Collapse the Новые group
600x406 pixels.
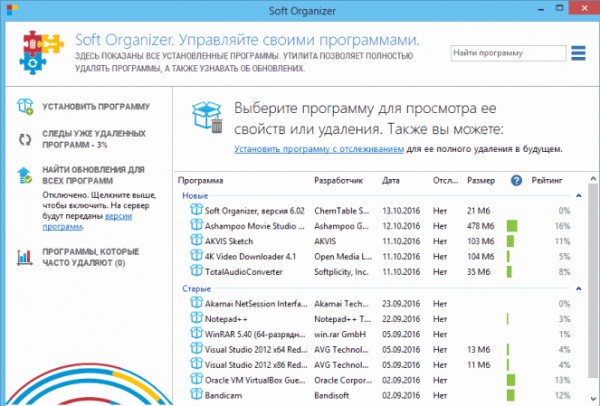coord(579,196)
